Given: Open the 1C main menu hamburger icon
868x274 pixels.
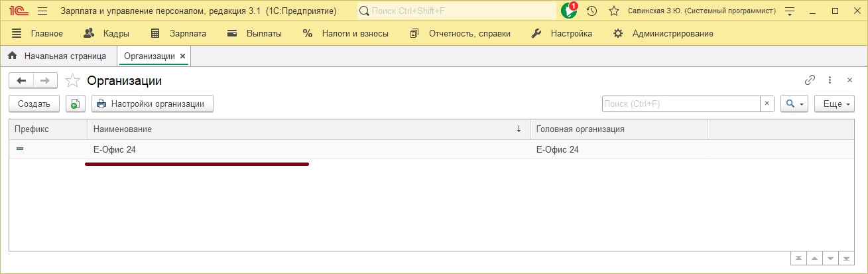Looking at the screenshot, I should 42,11.
